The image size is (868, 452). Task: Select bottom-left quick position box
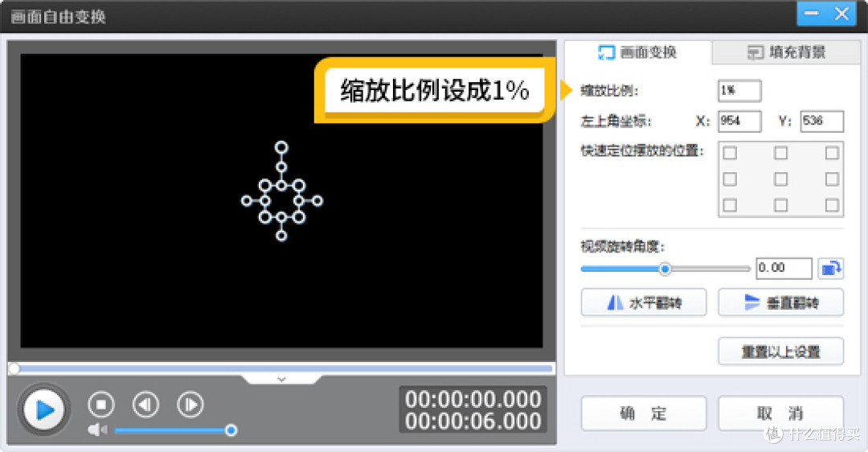[x=730, y=205]
